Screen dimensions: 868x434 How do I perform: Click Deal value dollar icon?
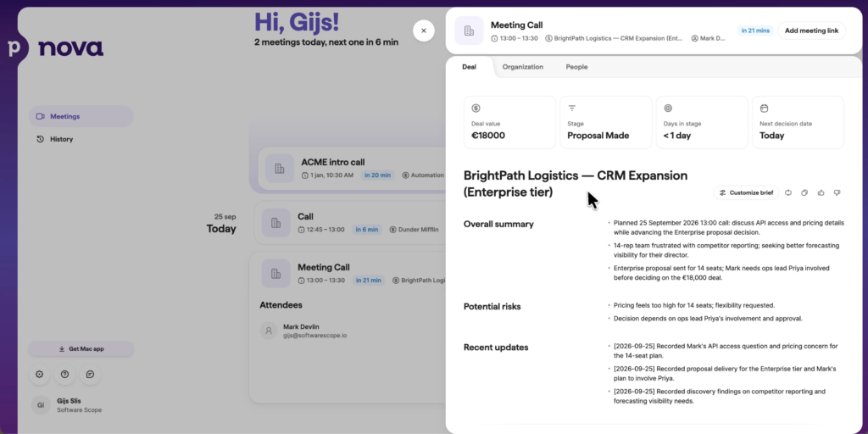pyautogui.click(x=476, y=108)
